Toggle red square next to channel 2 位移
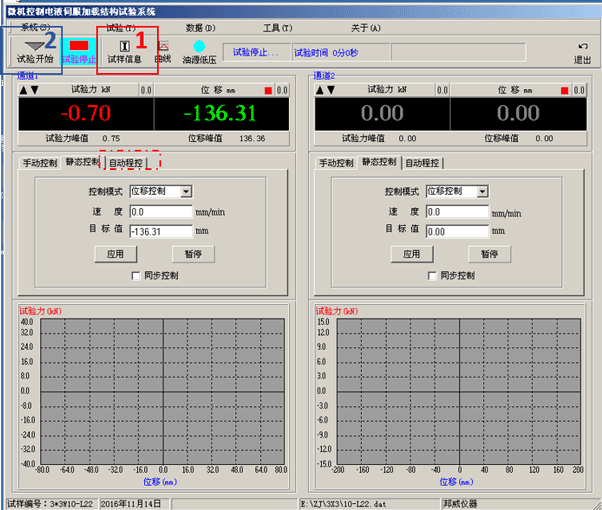This screenshot has width=602, height=510. pos(564,90)
